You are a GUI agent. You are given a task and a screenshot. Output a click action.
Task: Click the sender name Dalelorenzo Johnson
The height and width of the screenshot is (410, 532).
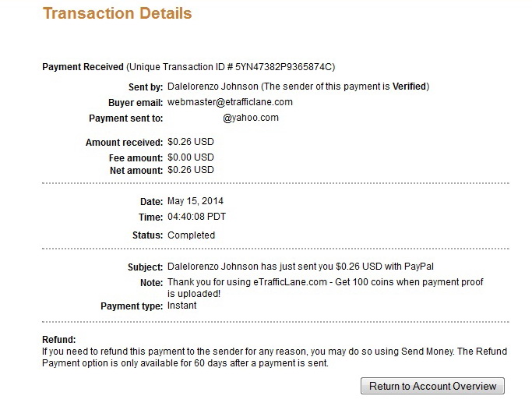213,87
